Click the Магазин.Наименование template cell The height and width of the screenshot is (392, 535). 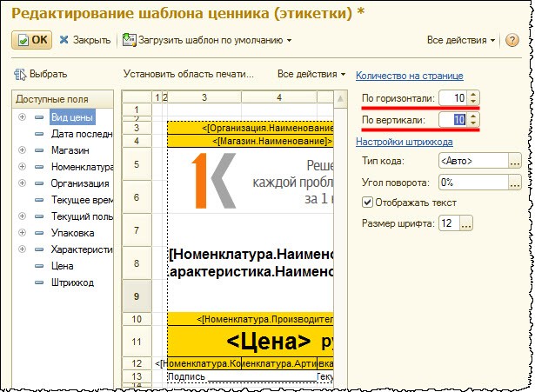251,141
